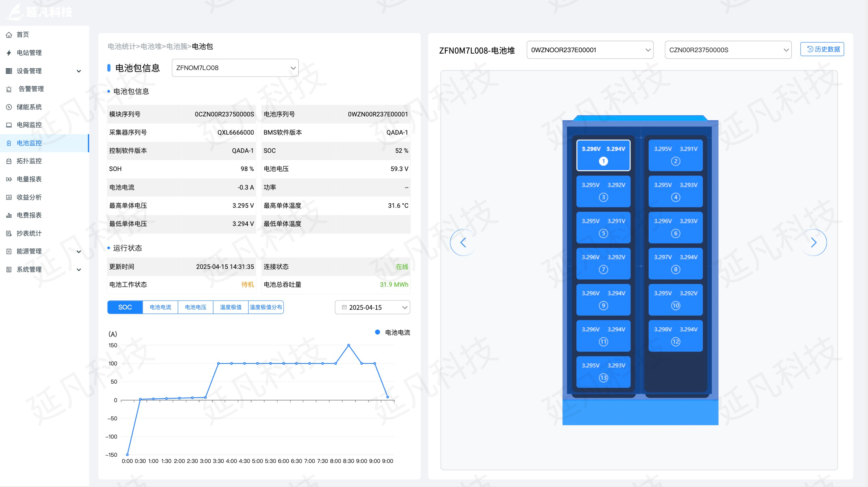
Task: Go to next battery cluster with right arrow
Action: pyautogui.click(x=813, y=242)
